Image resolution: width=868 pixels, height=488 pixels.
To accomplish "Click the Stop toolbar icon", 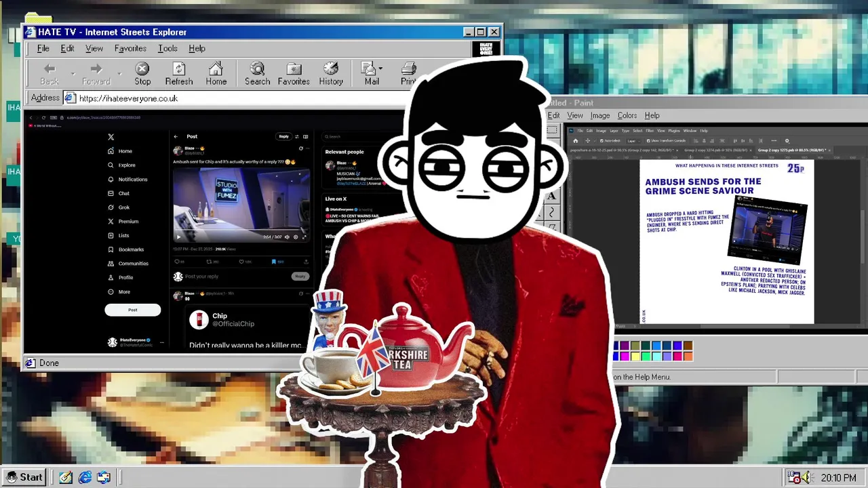I will pos(142,69).
